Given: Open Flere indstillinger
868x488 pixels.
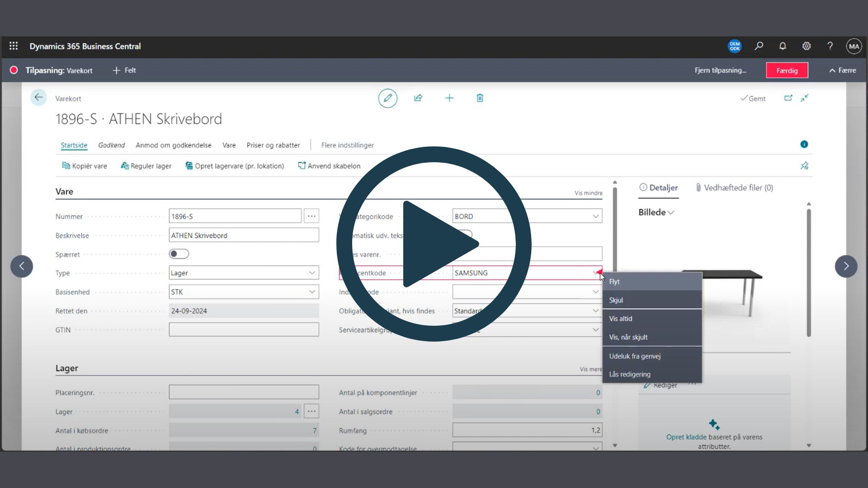Looking at the screenshot, I should [x=348, y=145].
